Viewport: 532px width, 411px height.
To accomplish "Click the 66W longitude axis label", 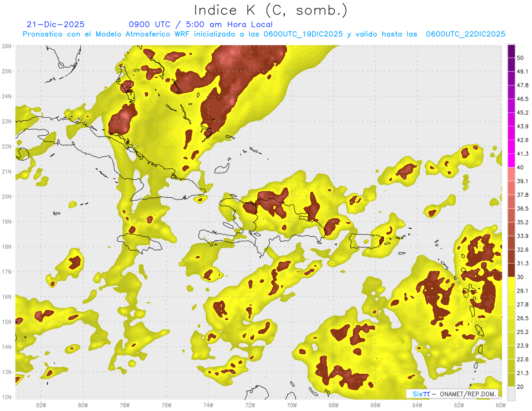I will [x=376, y=405].
